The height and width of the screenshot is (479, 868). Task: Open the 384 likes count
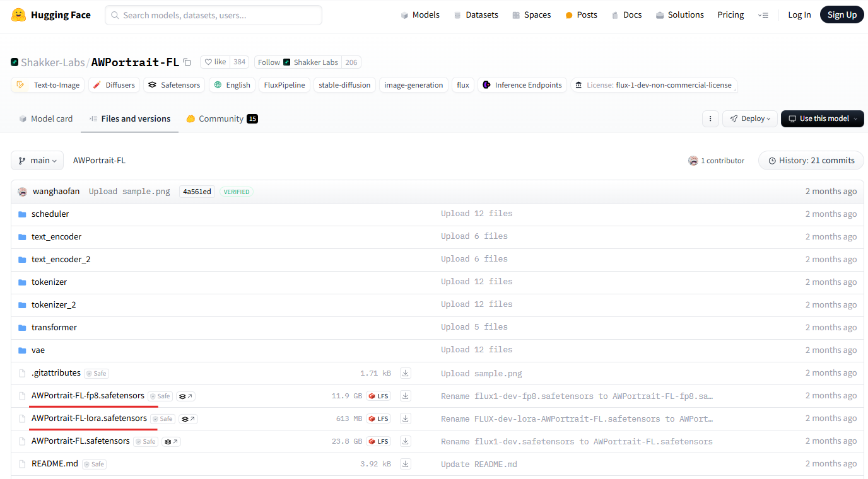point(239,62)
